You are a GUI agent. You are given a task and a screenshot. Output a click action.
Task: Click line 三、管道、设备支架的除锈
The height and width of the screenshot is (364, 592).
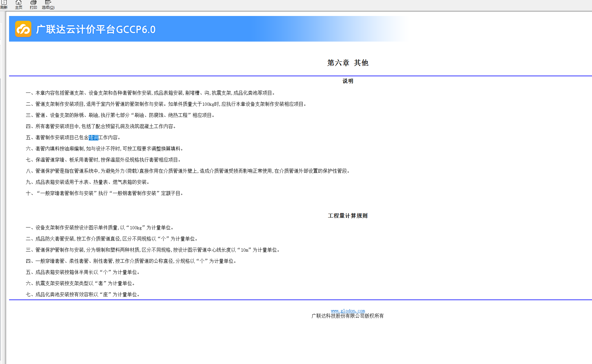(x=120, y=115)
